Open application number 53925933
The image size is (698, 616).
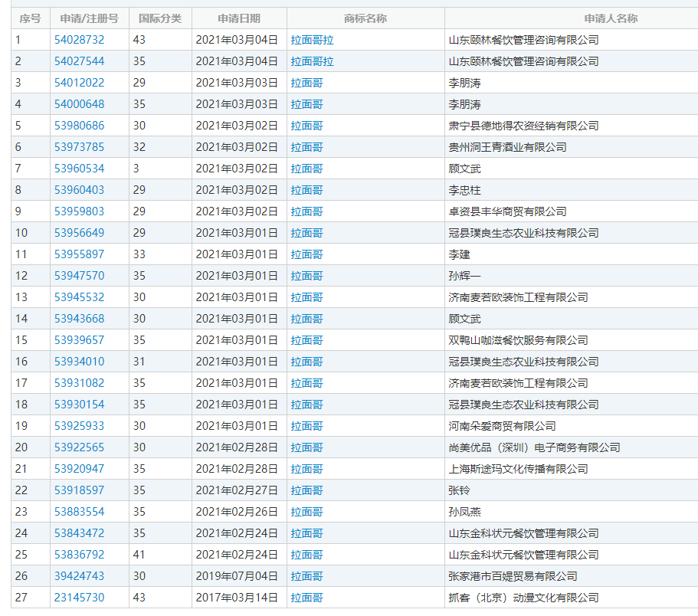[x=79, y=426]
